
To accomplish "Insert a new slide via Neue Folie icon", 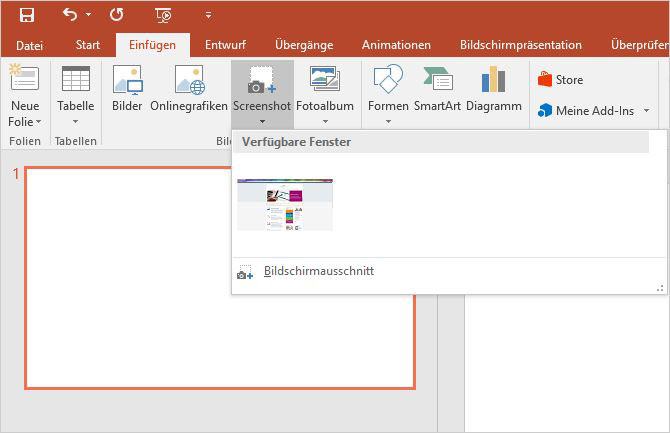I will [x=24, y=78].
